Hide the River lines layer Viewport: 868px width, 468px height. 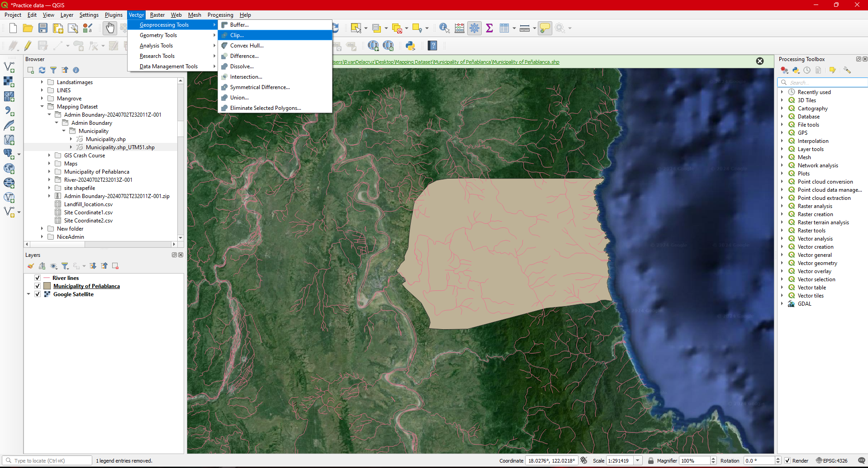(38, 278)
